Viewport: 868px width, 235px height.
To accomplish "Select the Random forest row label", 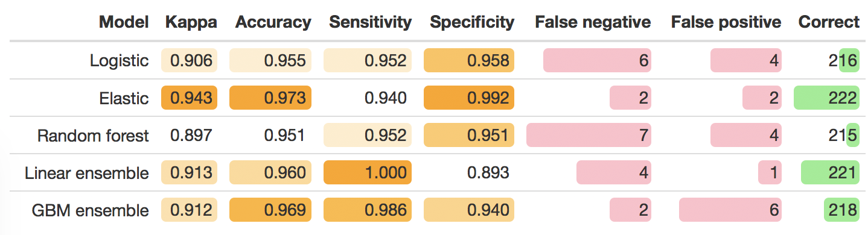I will [93, 136].
